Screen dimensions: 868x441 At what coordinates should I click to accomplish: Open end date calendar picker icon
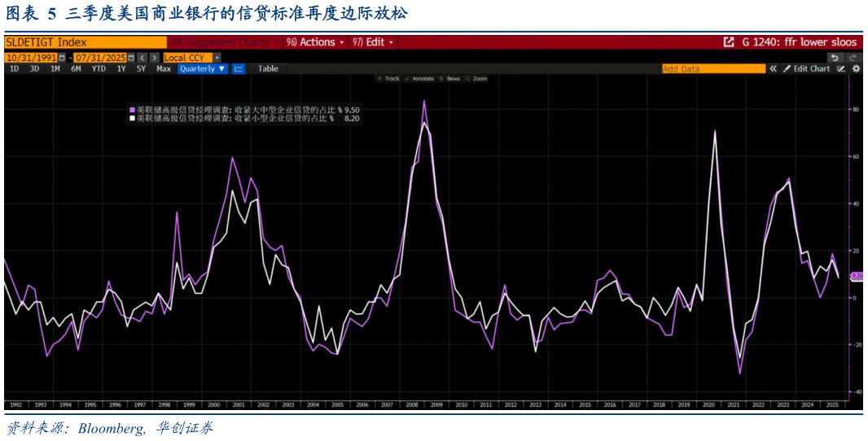[x=131, y=58]
